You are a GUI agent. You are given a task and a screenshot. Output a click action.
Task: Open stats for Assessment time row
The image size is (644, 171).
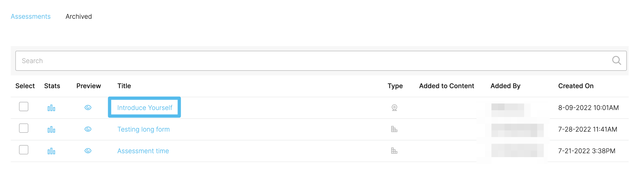tap(51, 151)
